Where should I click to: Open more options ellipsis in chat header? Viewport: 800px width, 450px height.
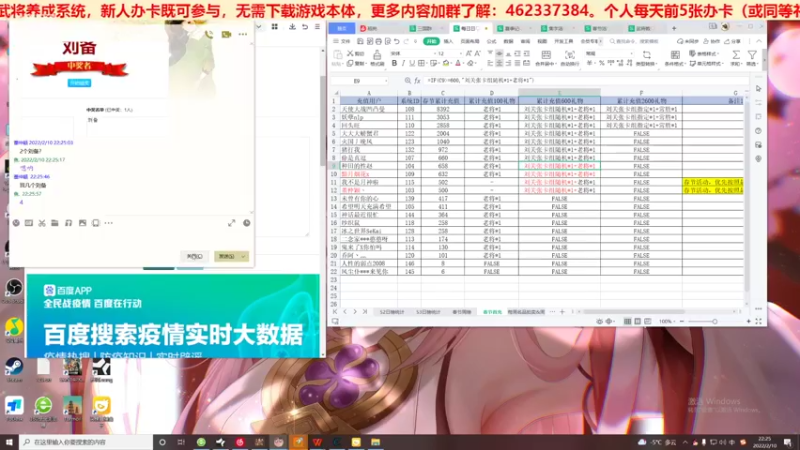(242, 34)
